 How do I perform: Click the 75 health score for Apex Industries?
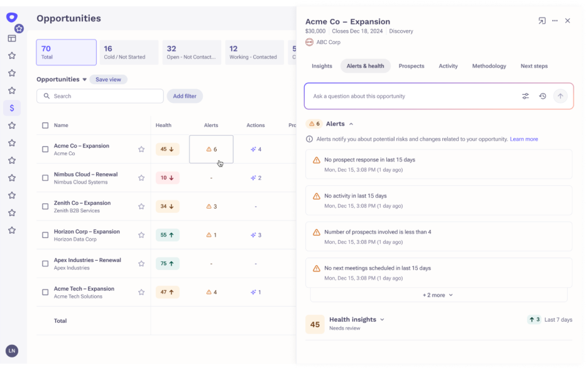click(x=167, y=264)
